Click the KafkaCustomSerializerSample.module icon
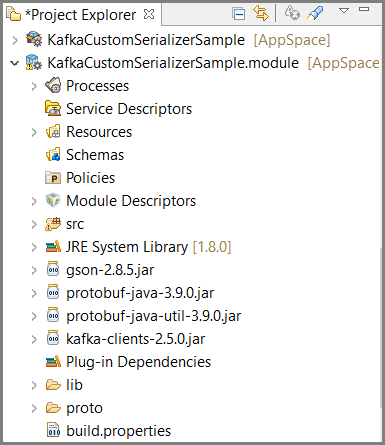The image size is (385, 445). point(34,62)
